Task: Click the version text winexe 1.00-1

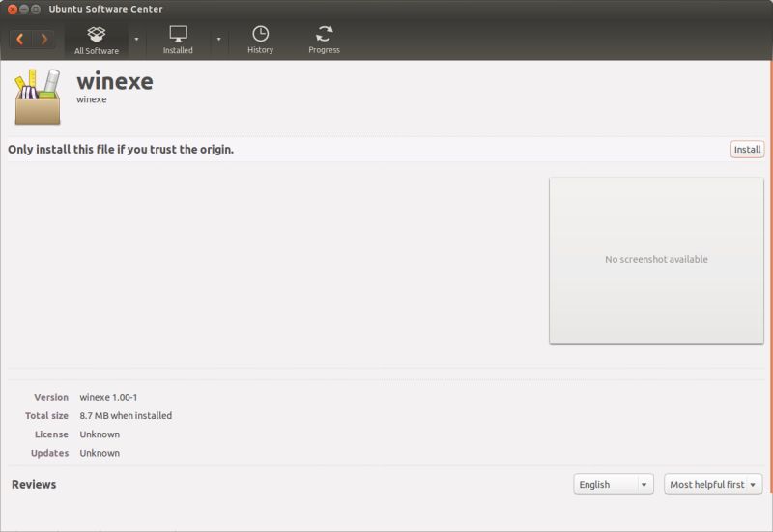Action: click(108, 397)
